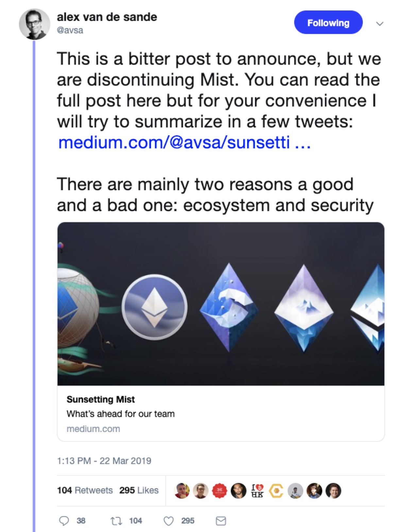Image resolution: width=404 pixels, height=532 pixels.
Task: Click the 1:13 PM - 22 Mar 2019 timestamp
Action: [104, 461]
